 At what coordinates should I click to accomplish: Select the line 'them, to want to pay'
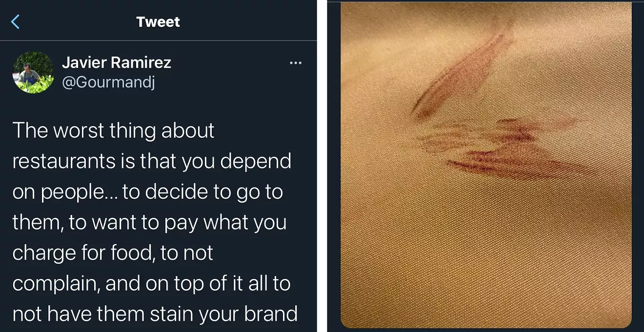[149, 223]
